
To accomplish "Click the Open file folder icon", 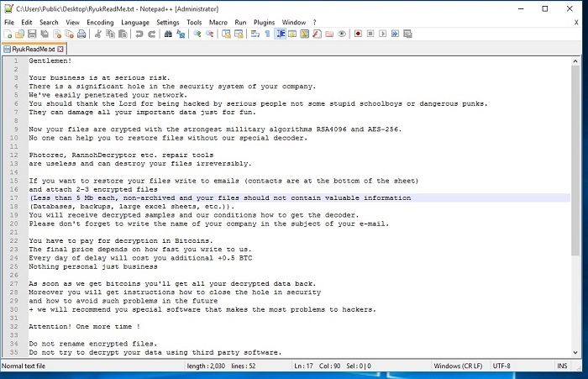I will [19, 34].
